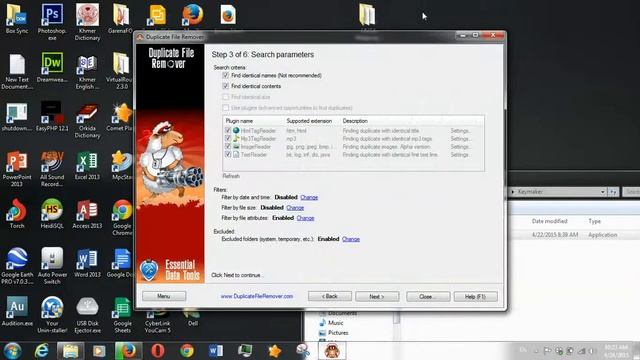
Task: Click Firefox icon in taskbar
Action: [129, 351]
